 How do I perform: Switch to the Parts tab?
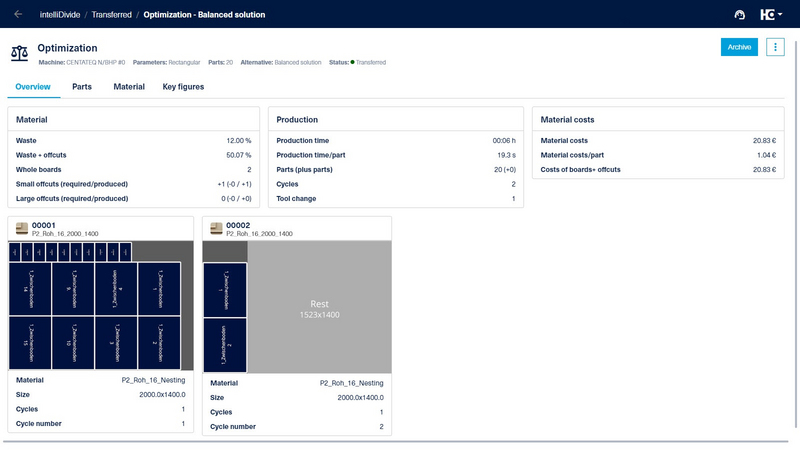[82, 87]
